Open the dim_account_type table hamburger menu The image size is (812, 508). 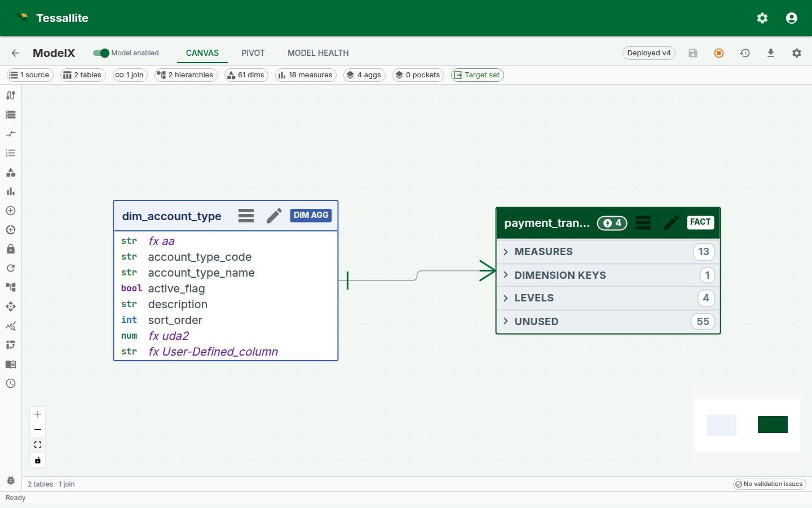point(246,216)
